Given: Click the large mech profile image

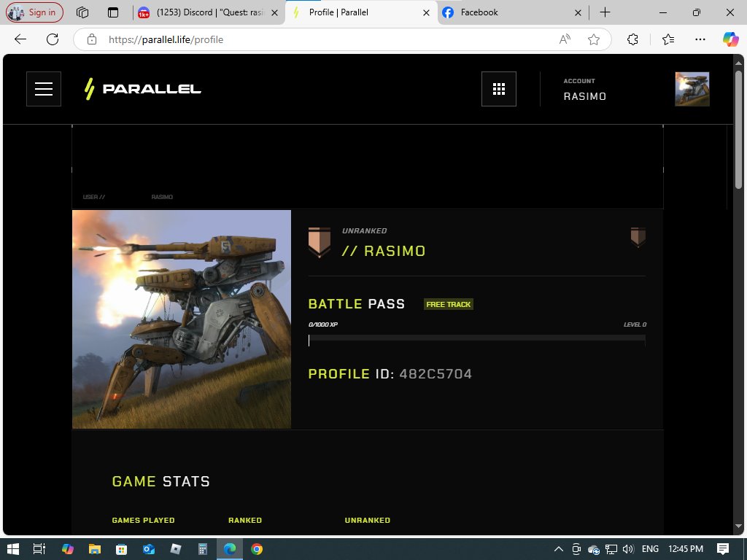Looking at the screenshot, I should pos(182,319).
